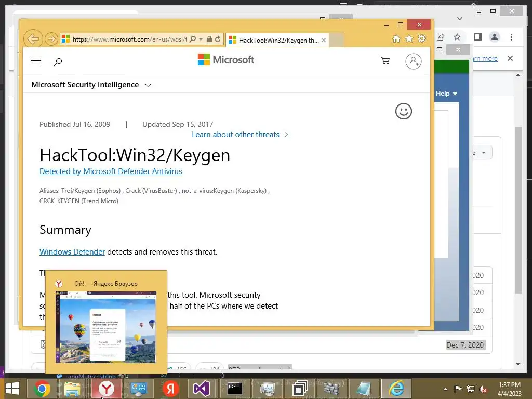Open a new blank tab in Internet Explorer
This screenshot has width=532, height=399.
coord(337,40)
